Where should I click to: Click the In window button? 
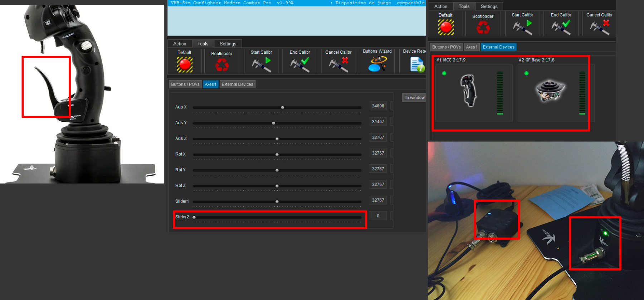click(414, 97)
